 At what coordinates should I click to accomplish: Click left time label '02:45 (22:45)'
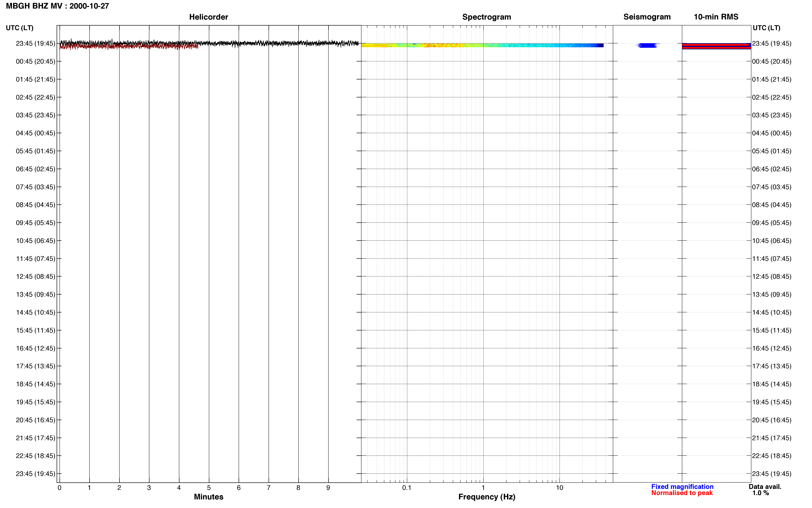point(36,97)
